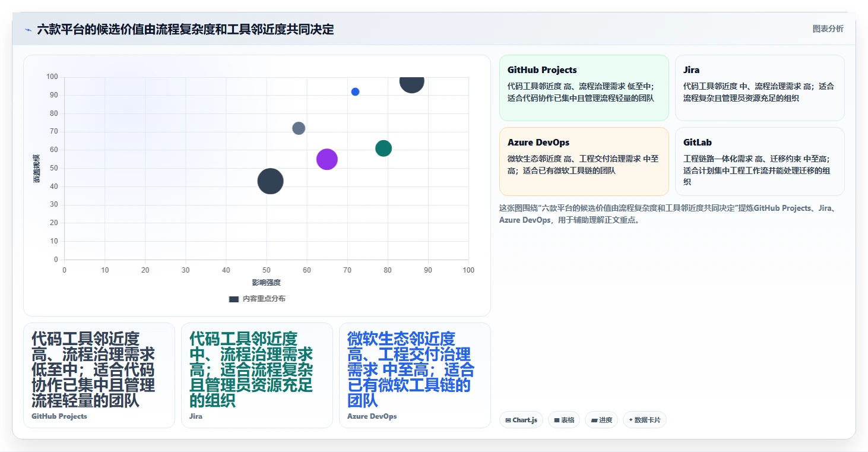Click the GitHub Projects caption under the dark text
The width and height of the screenshot is (868, 452).
59,416
